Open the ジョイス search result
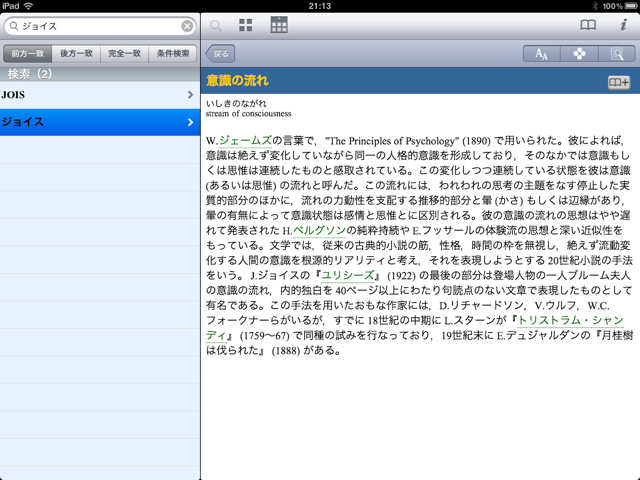Image resolution: width=640 pixels, height=480 pixels. point(100,122)
